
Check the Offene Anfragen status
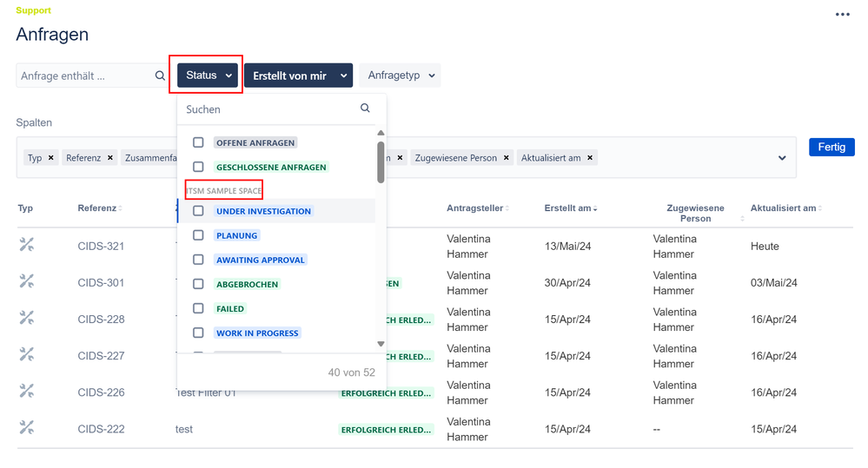pyautogui.click(x=198, y=142)
